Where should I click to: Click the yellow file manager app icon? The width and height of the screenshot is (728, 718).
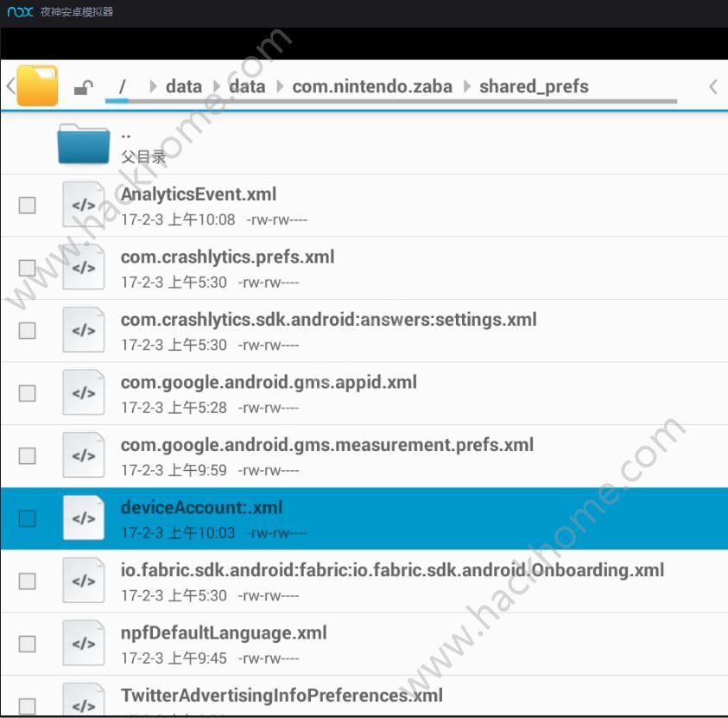[x=37, y=86]
